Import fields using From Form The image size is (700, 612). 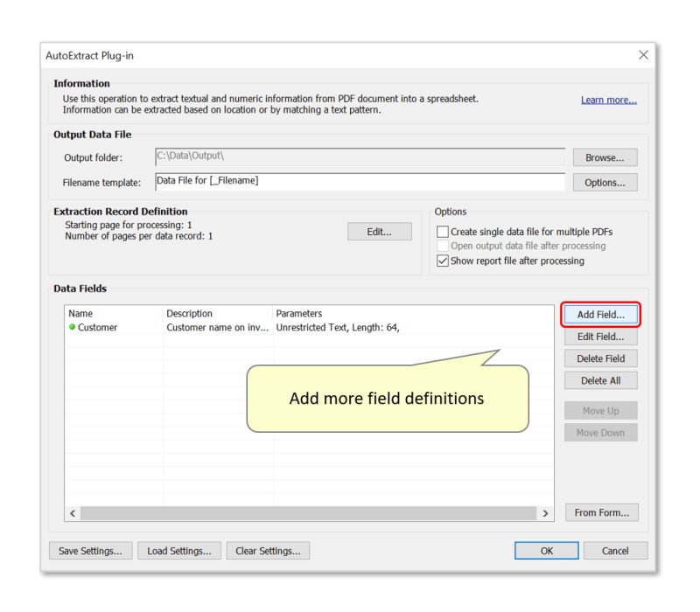[x=601, y=515]
